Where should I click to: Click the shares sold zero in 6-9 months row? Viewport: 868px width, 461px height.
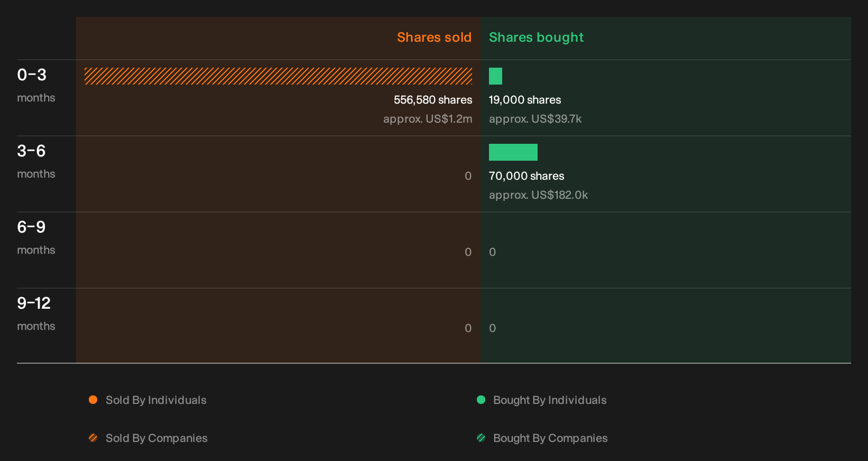click(468, 252)
